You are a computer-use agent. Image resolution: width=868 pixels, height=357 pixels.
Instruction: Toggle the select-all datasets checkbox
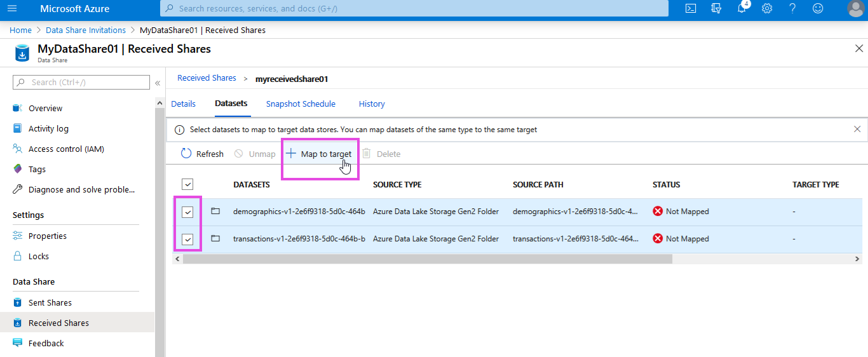click(187, 184)
